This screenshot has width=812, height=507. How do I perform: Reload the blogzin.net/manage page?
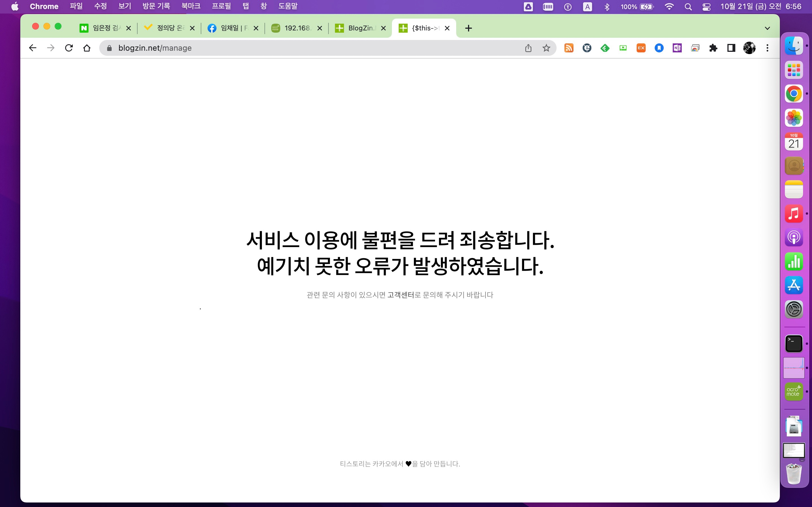tap(69, 48)
